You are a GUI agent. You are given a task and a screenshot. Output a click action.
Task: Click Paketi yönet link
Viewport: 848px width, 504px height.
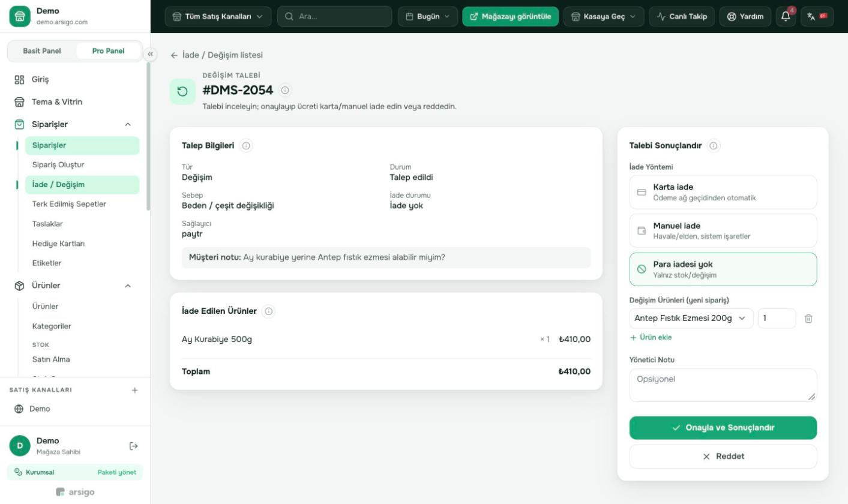117,472
